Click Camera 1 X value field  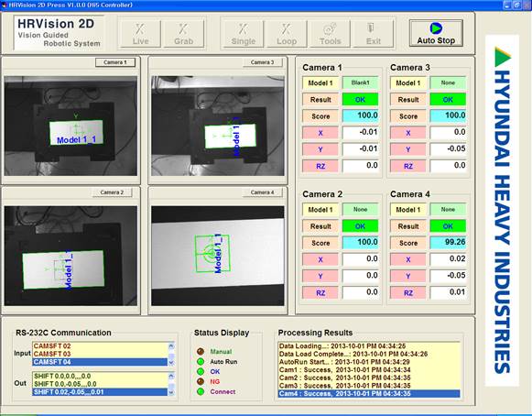(360, 132)
